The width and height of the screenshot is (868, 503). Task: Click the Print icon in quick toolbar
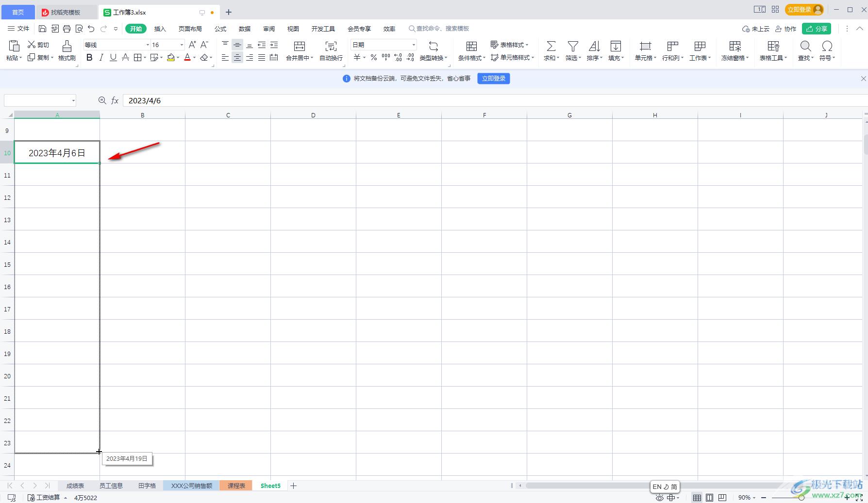[67, 29]
